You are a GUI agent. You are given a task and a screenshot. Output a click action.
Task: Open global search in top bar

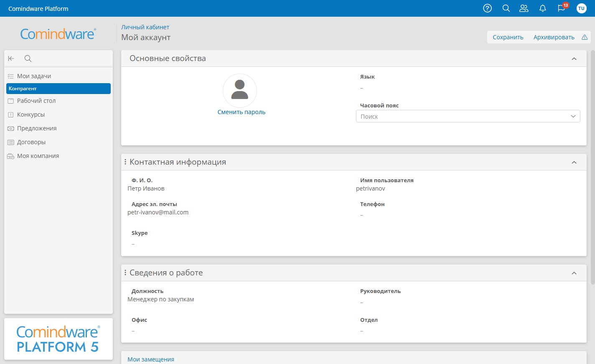506,8
